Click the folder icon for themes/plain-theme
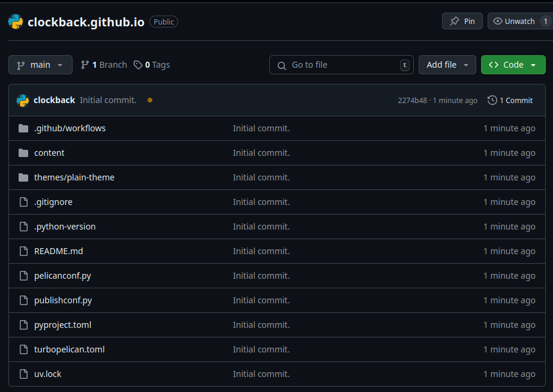Screen dimensions: 553x392 pyautogui.click(x=23, y=177)
